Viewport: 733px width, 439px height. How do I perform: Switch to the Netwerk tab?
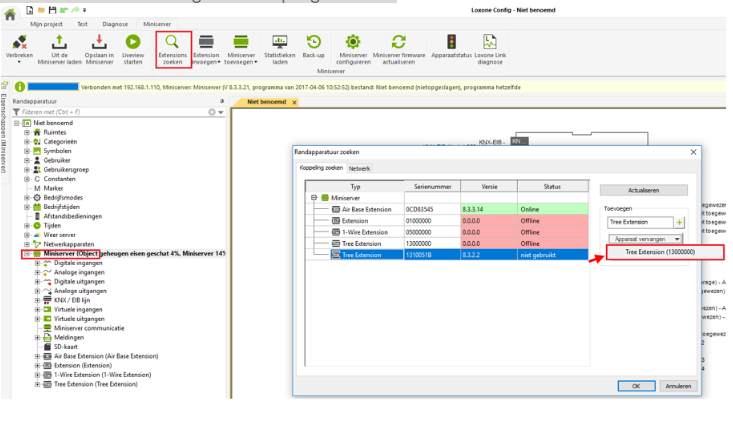[359, 169]
